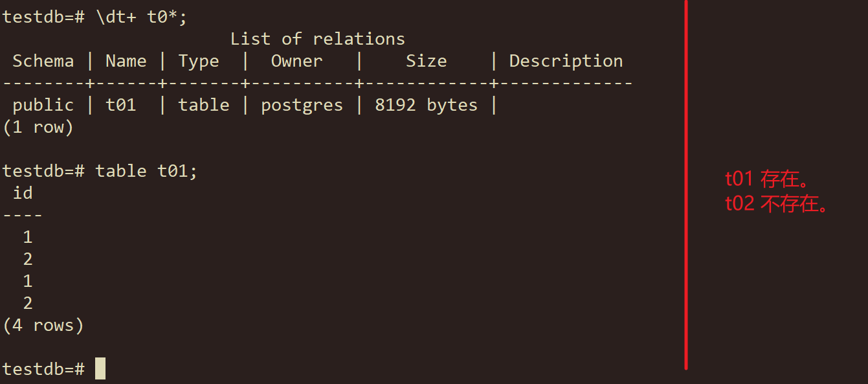The height and width of the screenshot is (384, 868).
Task: Click the \dt+ t0*; command text
Action: (x=142, y=17)
